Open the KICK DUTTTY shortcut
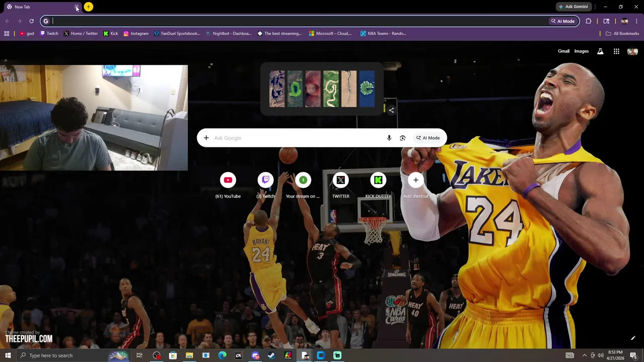The image size is (644, 362). (378, 185)
